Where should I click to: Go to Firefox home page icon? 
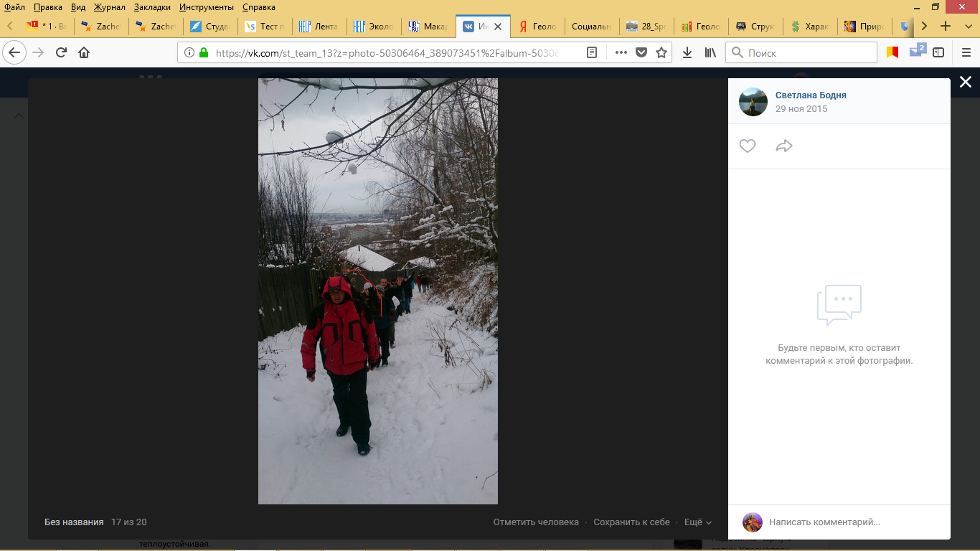[84, 52]
